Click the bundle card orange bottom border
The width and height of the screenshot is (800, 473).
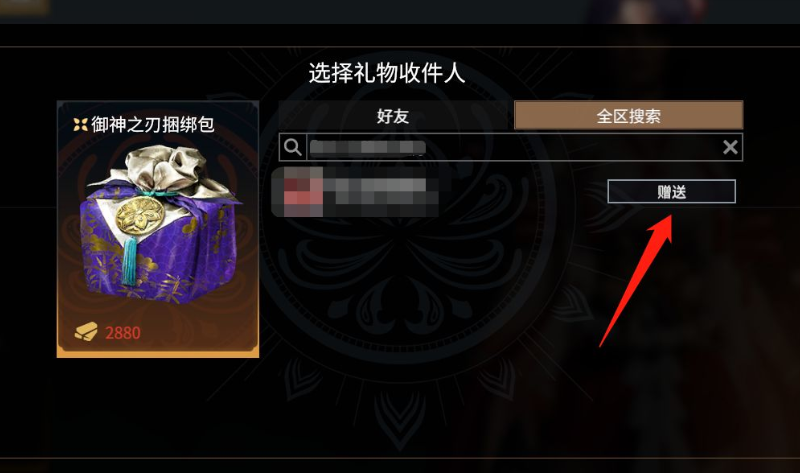coord(158,354)
